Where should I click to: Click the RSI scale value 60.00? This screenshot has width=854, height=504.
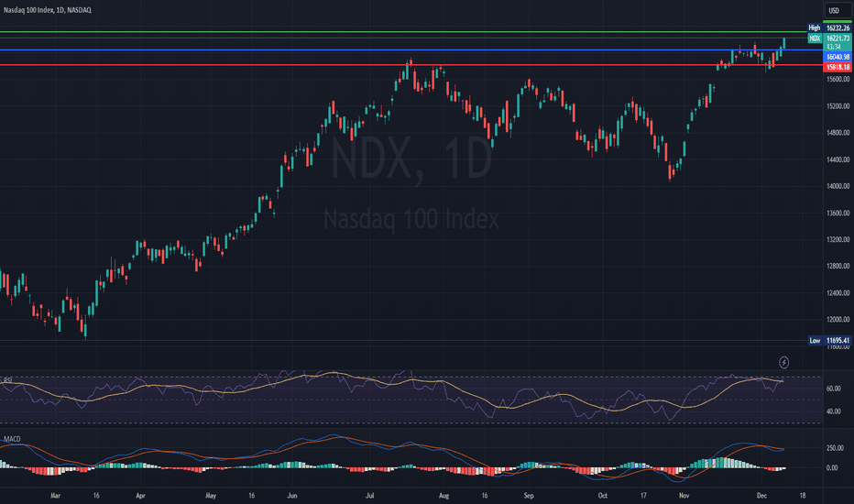click(833, 389)
